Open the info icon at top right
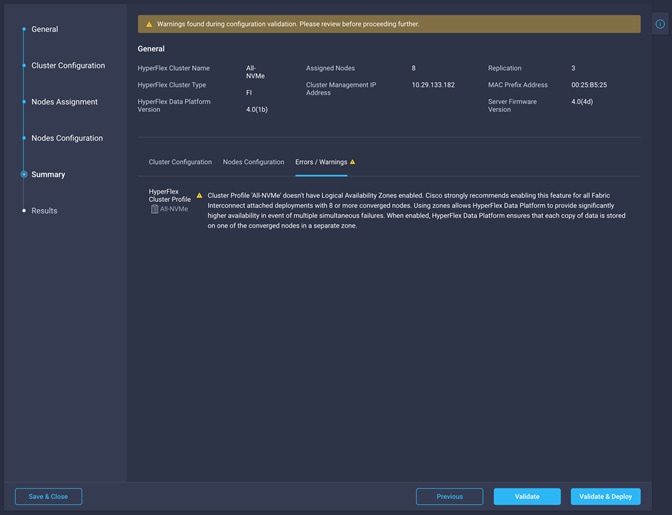The width and height of the screenshot is (672, 515). pos(660,24)
